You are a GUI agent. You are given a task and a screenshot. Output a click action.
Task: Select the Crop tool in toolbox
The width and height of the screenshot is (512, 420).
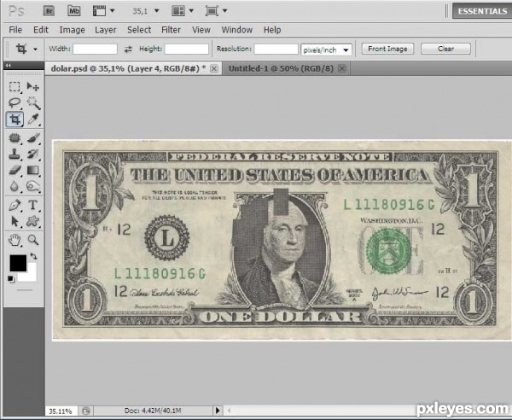click(15, 120)
